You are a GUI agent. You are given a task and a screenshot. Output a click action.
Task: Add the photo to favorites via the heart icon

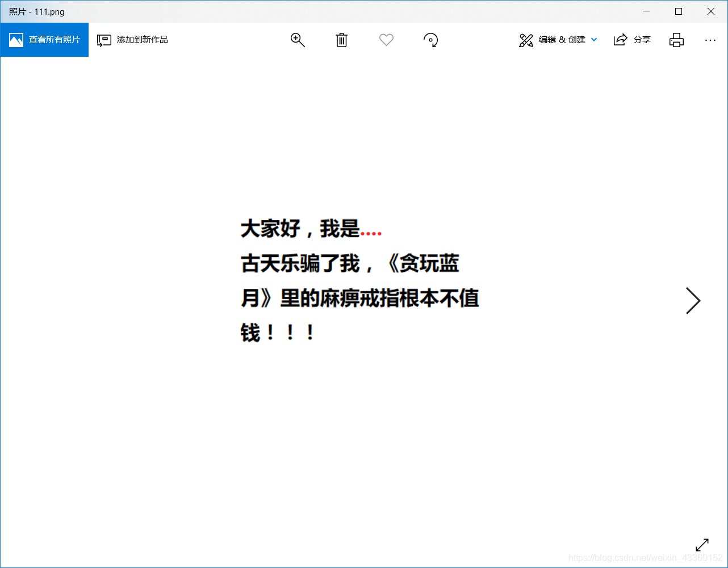[x=386, y=40]
